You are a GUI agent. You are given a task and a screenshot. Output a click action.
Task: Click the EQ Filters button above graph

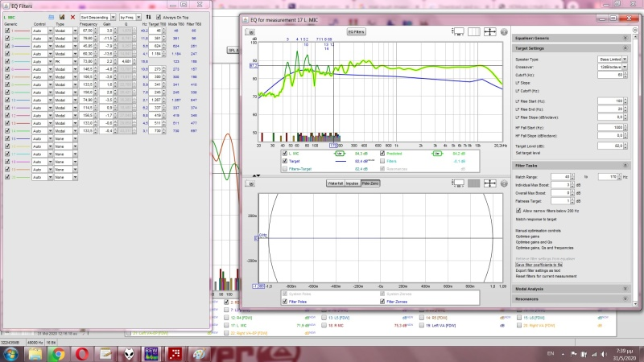point(356,31)
